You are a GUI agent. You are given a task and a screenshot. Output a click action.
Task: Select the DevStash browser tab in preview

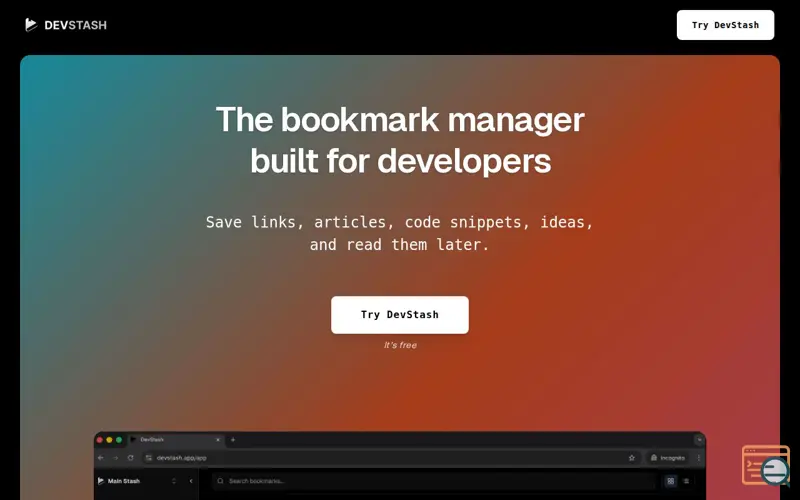(174, 440)
